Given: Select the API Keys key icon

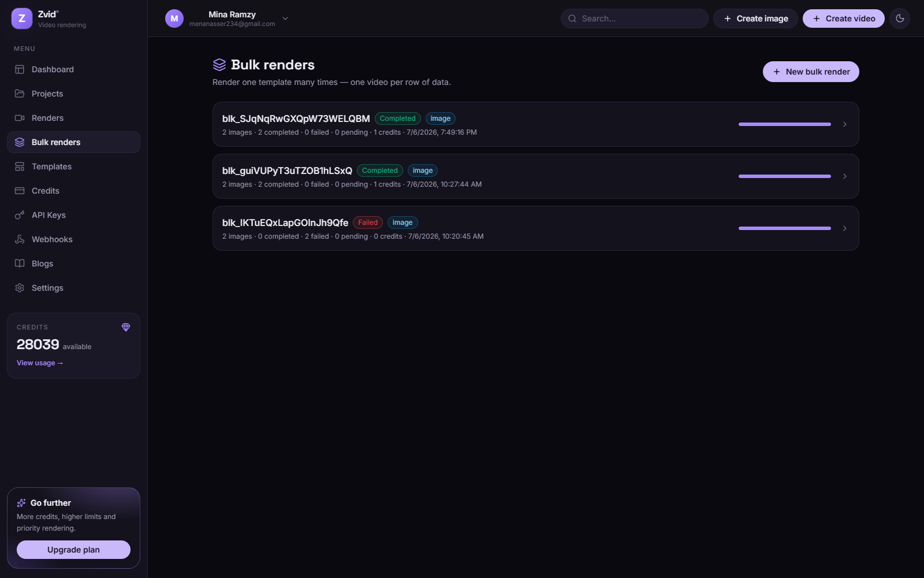Looking at the screenshot, I should point(20,215).
